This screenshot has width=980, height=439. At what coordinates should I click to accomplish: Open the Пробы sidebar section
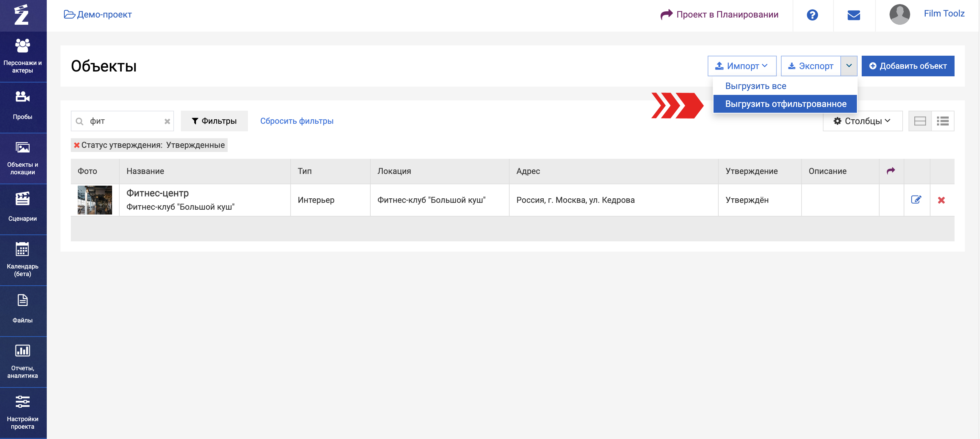(x=23, y=107)
